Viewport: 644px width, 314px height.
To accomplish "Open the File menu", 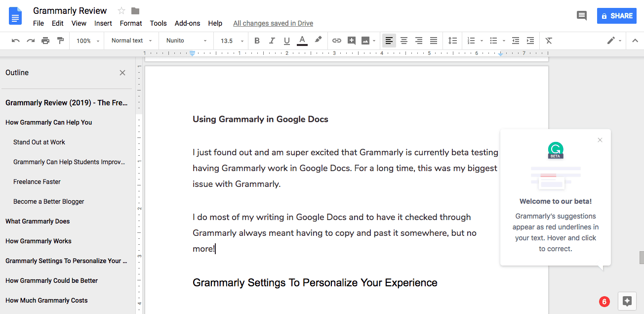I will click(39, 23).
